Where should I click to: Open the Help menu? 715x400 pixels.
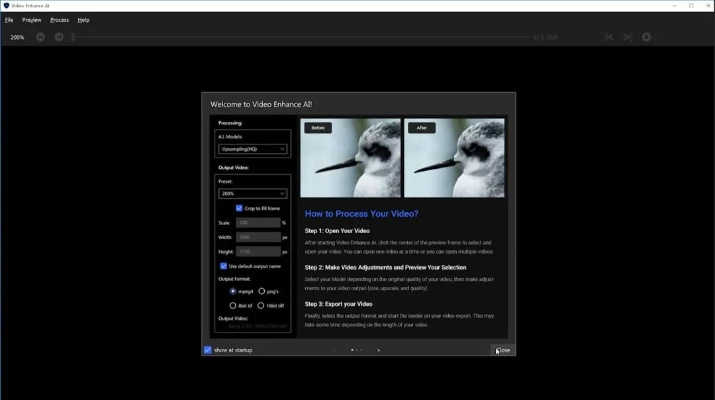tap(83, 20)
